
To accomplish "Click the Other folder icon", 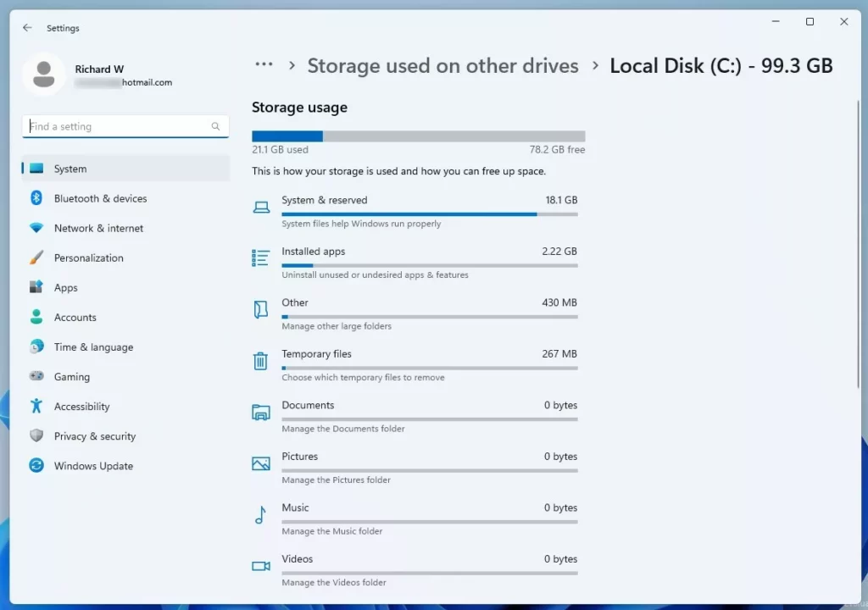I will pos(261,309).
